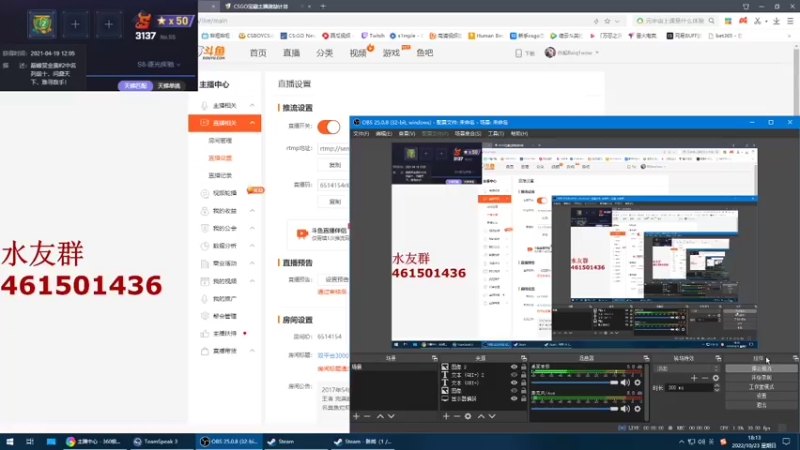Open OBS 帮助(H) menu
This screenshot has width=800, height=450.
pos(519,134)
